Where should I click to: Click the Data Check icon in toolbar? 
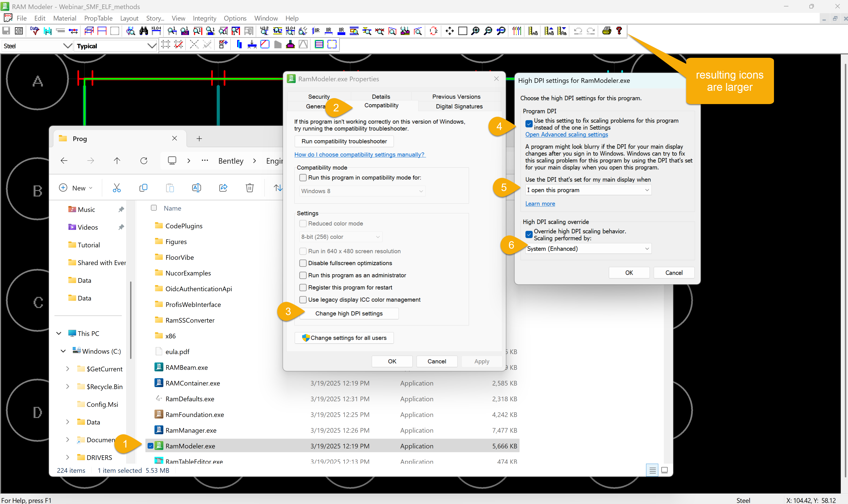[35, 31]
